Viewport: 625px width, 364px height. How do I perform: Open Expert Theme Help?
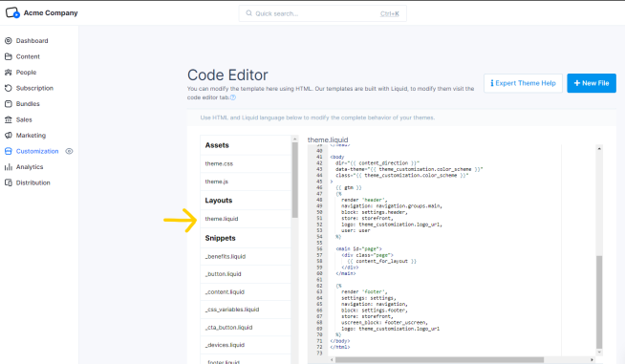click(523, 83)
